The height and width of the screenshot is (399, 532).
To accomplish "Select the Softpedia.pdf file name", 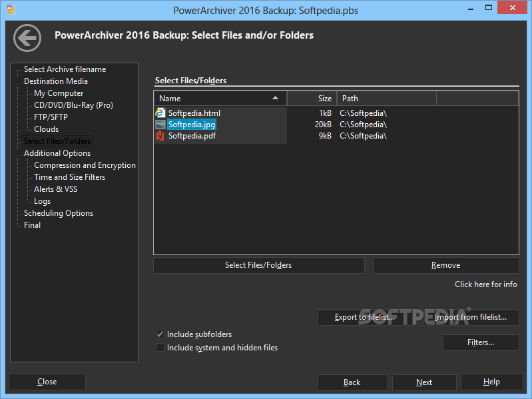I will (192, 136).
